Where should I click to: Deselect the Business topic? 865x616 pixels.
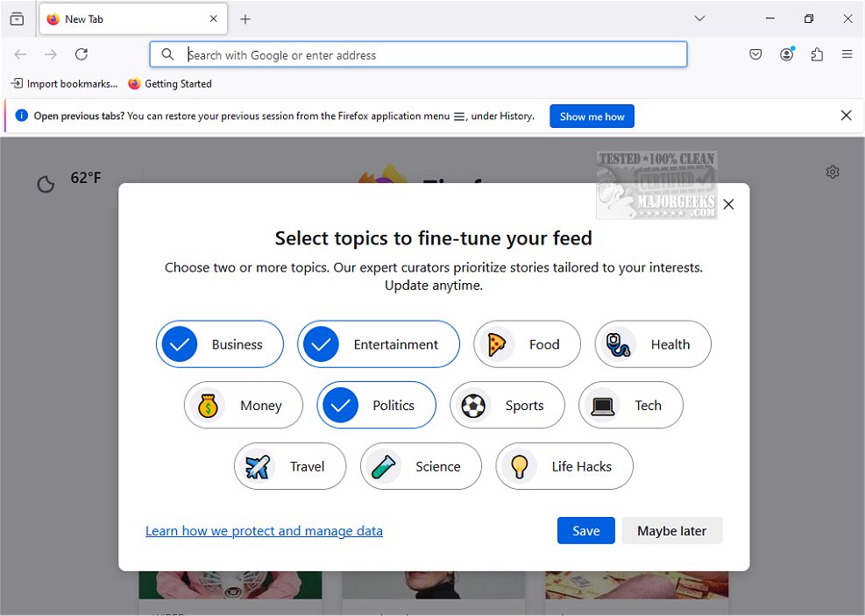coord(220,344)
